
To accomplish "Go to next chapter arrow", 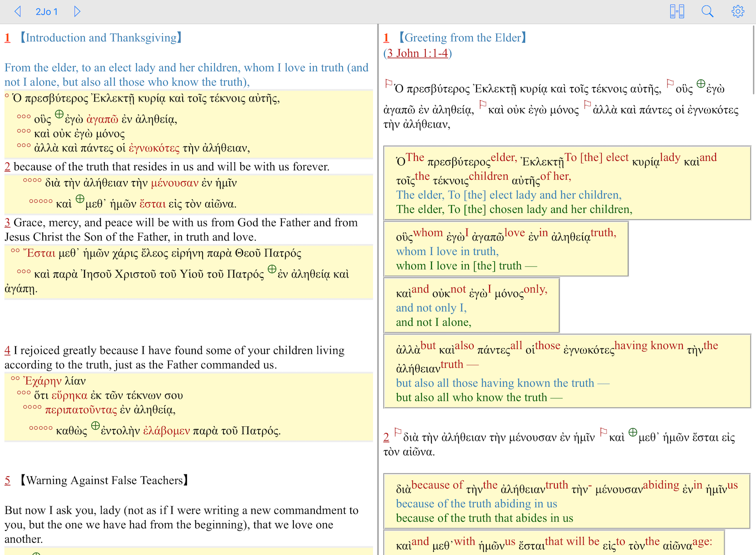I will 77,11.
